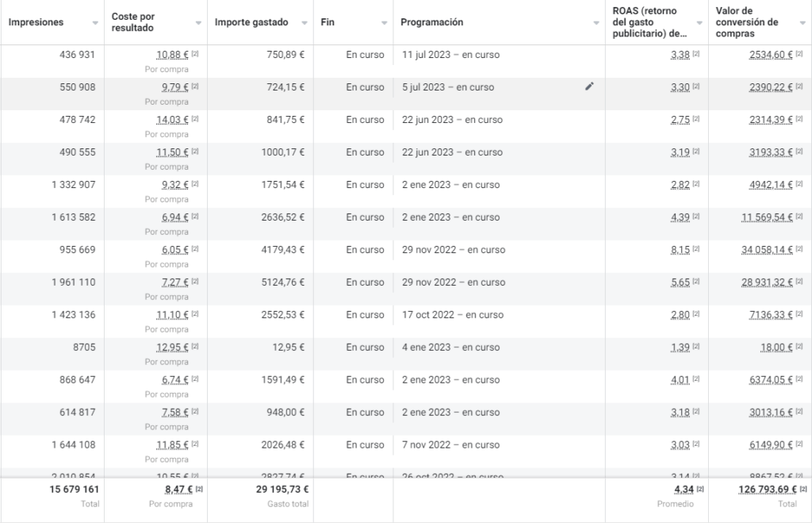Click the footnote marker next to 8,15 ROAS
812x523 pixels.
(x=695, y=250)
